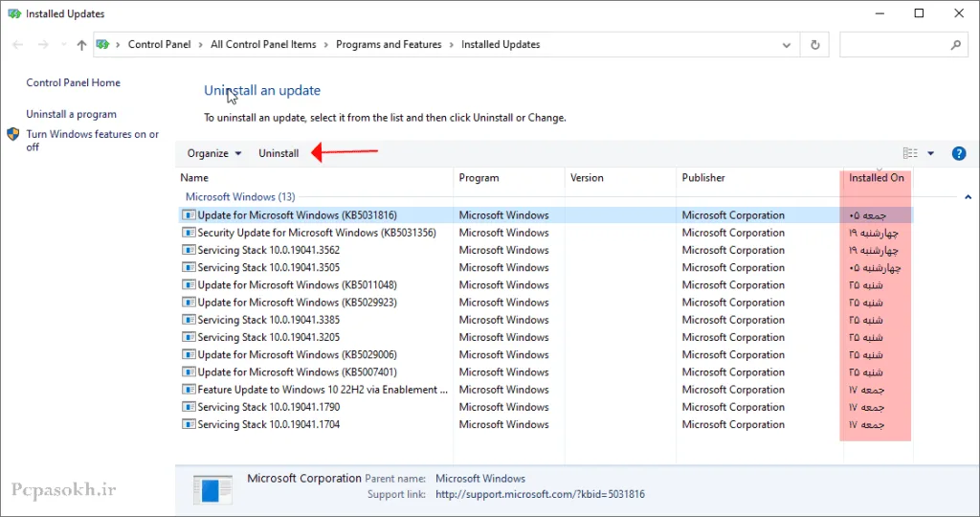
Task: Select Servicing Stack 10.0.19041.3562 row
Action: [545, 250]
